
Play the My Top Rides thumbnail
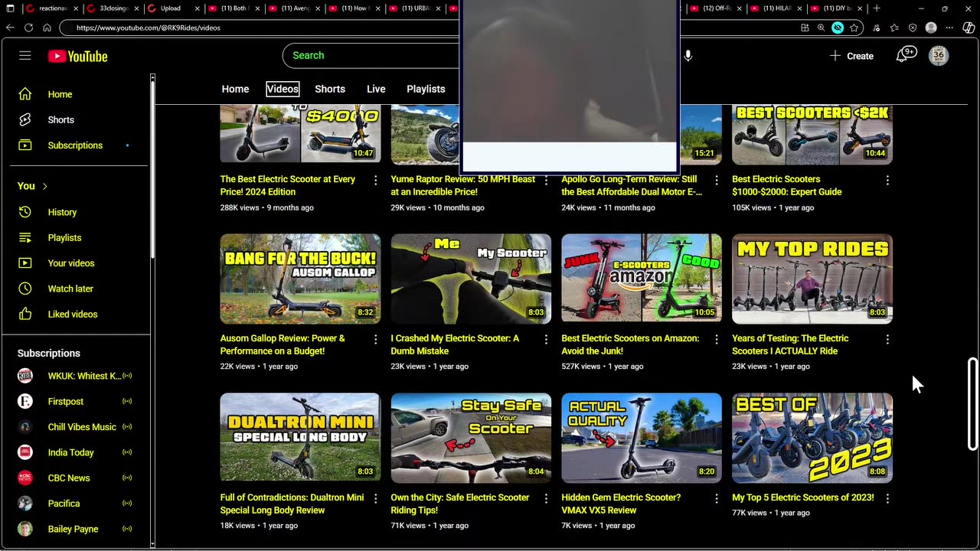click(x=812, y=279)
